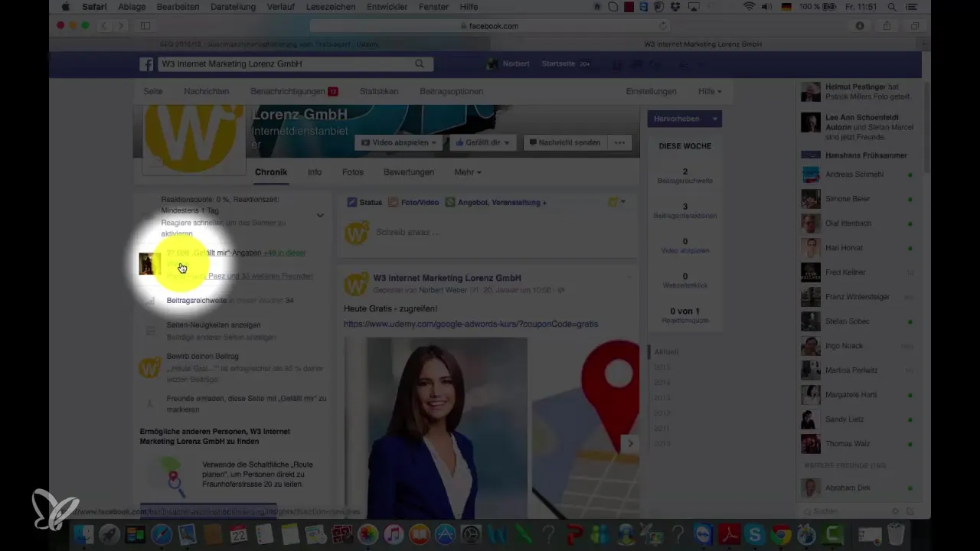
Task: Expand the Hilfe dropdown
Action: 710,91
